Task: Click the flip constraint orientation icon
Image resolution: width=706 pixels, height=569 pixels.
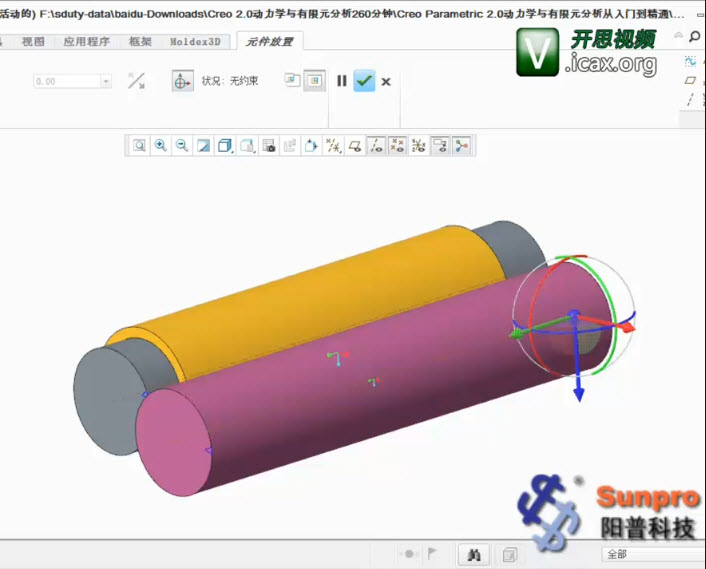Action: pos(136,81)
